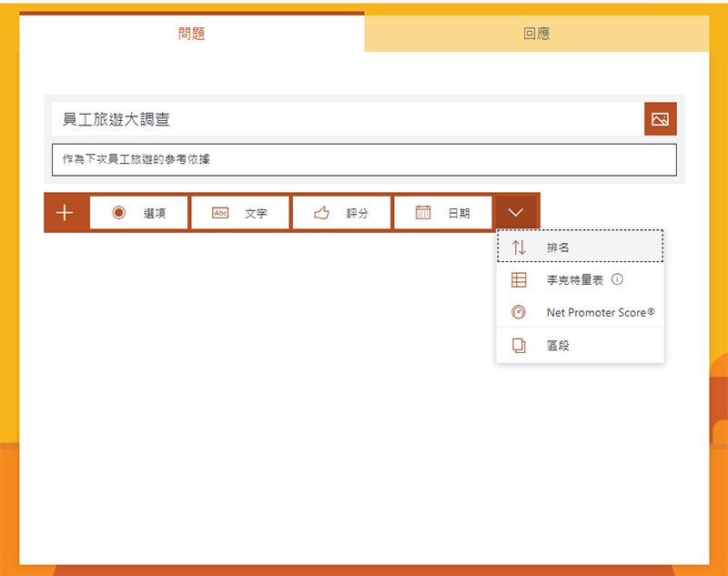Click the form description text field
Screen dimensions: 728x576
[x=364, y=159]
